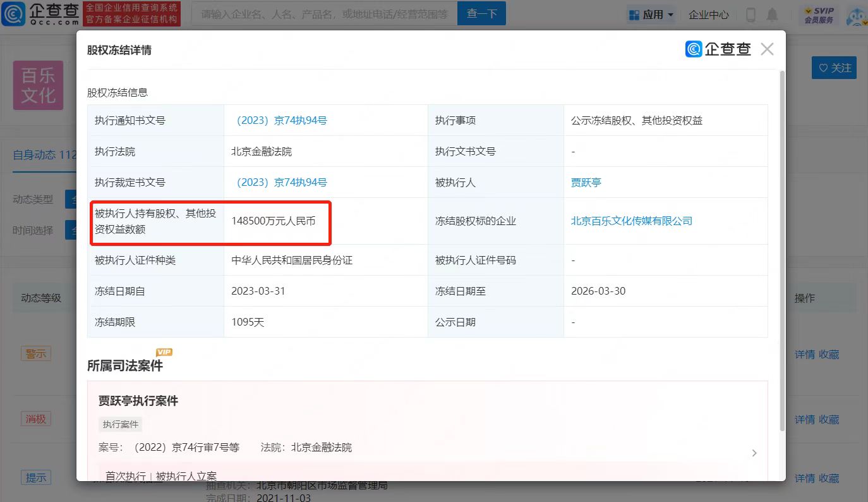868x502 pixels.
Task: Click the 消极 level tag
Action: 36,419
